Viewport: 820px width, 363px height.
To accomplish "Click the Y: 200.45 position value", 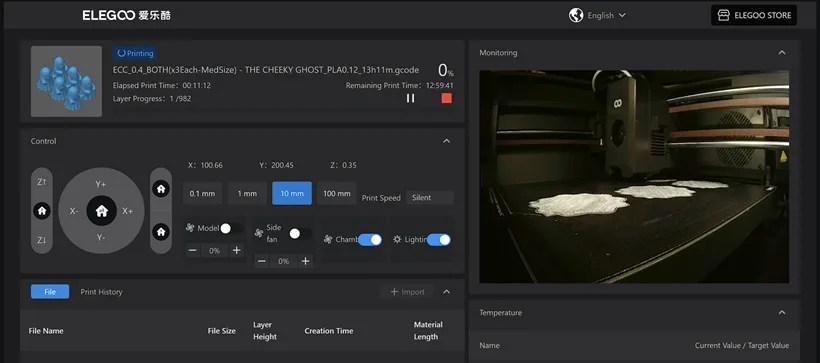I will [277, 165].
